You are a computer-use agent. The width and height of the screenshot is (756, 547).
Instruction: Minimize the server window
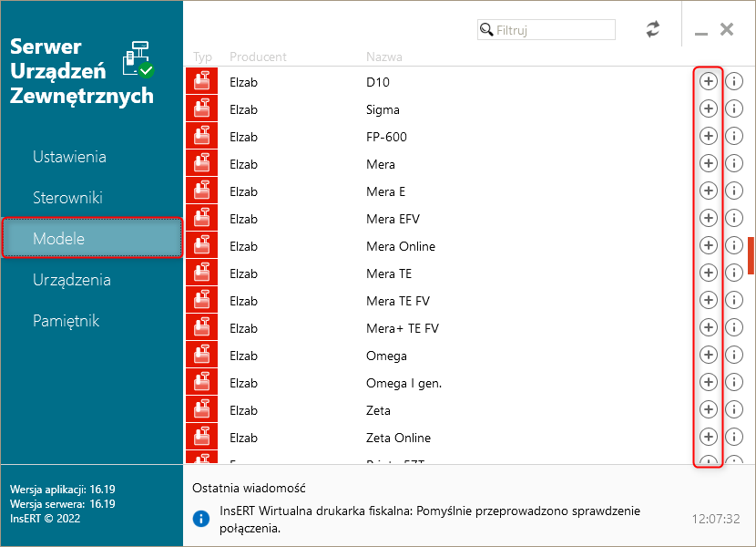[701, 33]
